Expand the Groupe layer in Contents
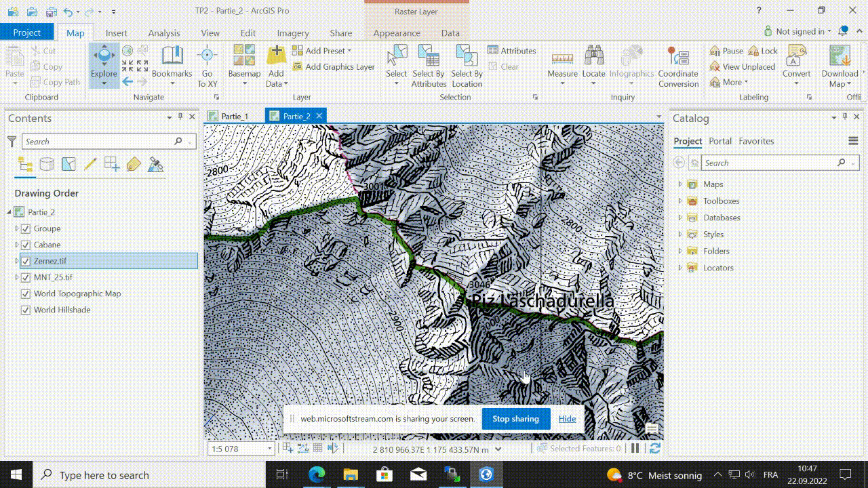The image size is (868, 488). 17,228
